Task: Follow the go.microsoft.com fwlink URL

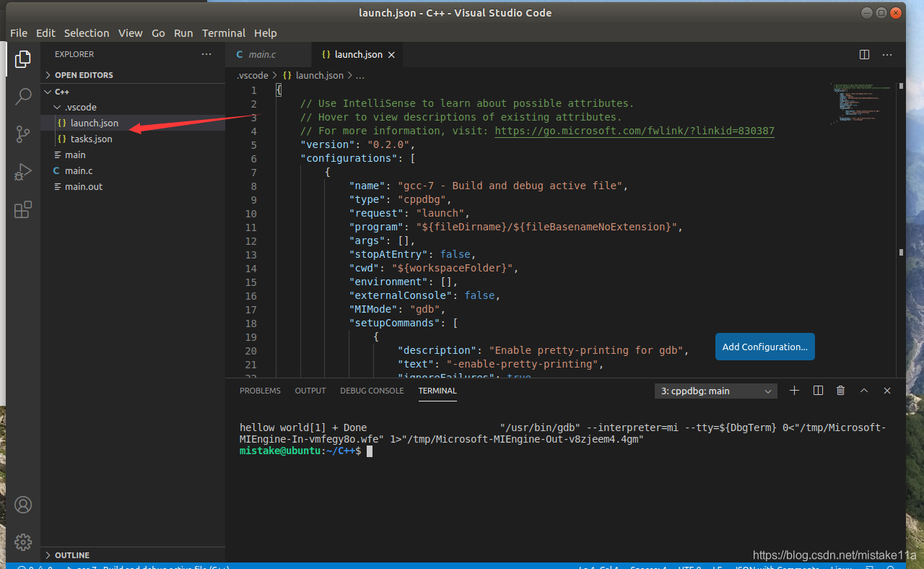Action: pos(635,131)
